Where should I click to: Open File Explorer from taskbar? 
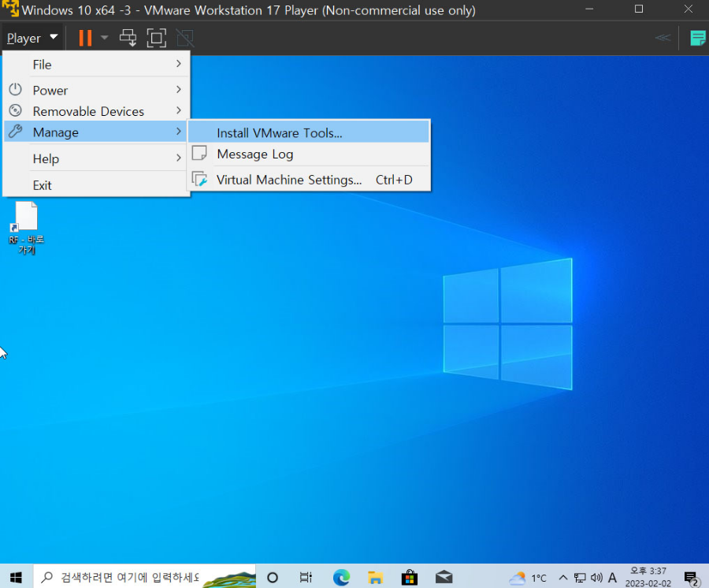click(375, 577)
